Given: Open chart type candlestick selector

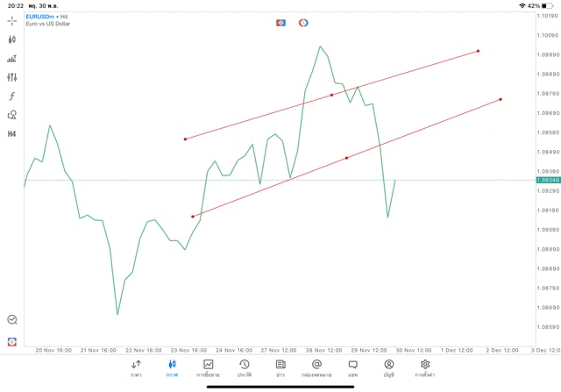Looking at the screenshot, I should tap(12, 39).
